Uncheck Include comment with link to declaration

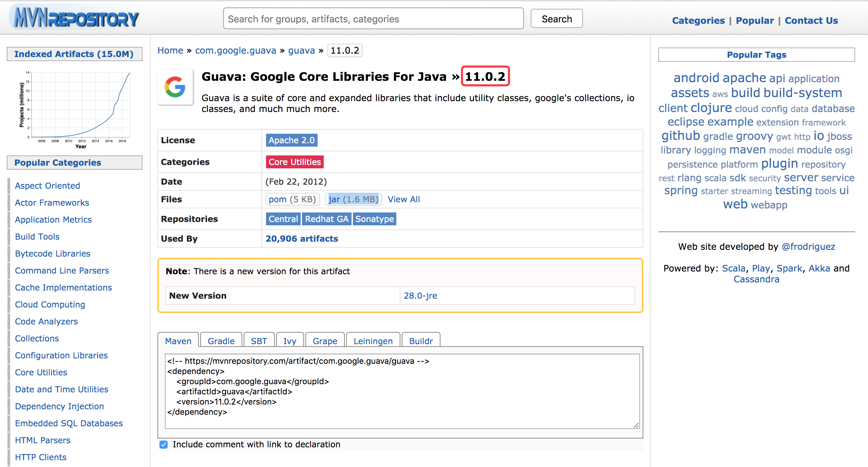click(x=164, y=445)
